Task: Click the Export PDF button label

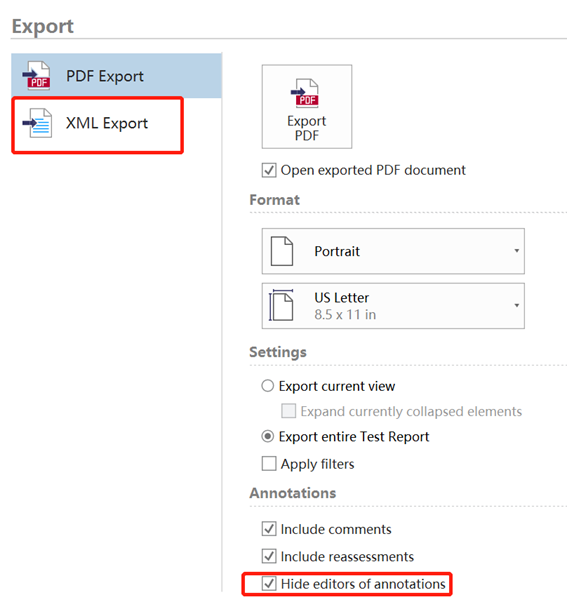Action: coord(306,128)
